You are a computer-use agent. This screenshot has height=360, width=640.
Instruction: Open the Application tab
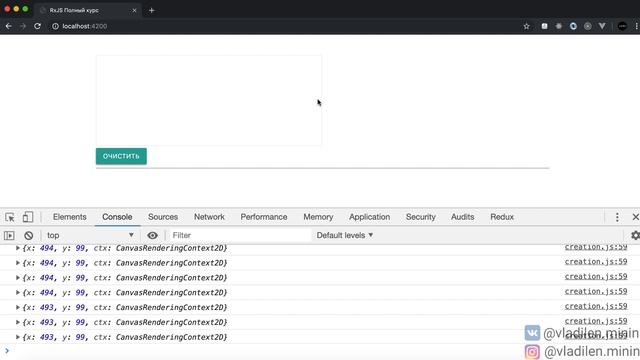tap(369, 217)
